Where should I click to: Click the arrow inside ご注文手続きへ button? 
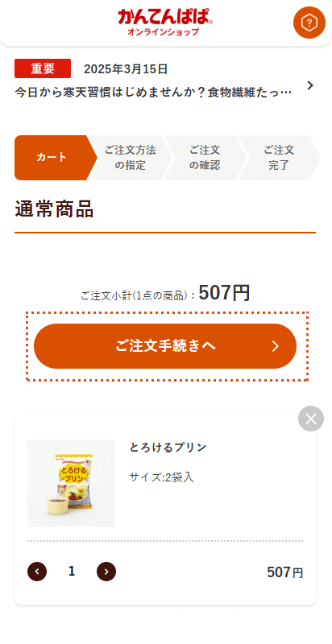[x=276, y=346]
